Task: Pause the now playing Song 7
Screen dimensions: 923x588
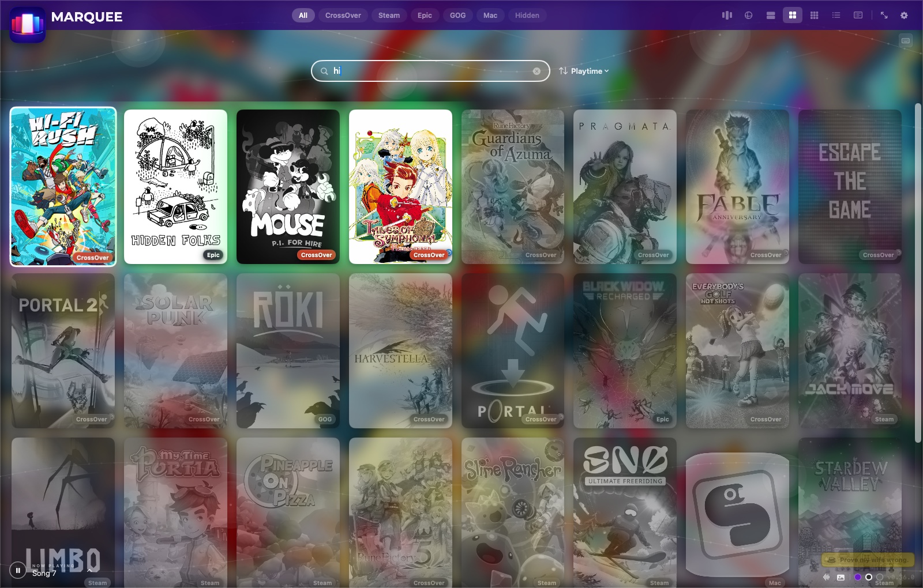Action: tap(18, 571)
